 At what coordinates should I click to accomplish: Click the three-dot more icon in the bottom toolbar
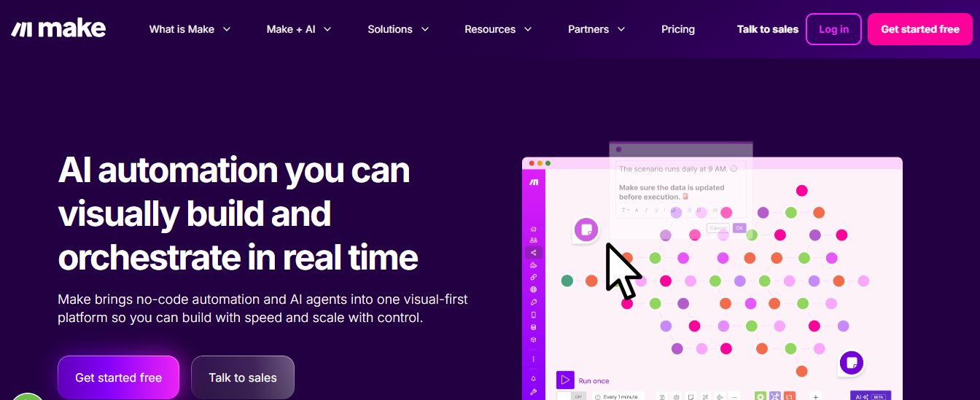point(734,396)
